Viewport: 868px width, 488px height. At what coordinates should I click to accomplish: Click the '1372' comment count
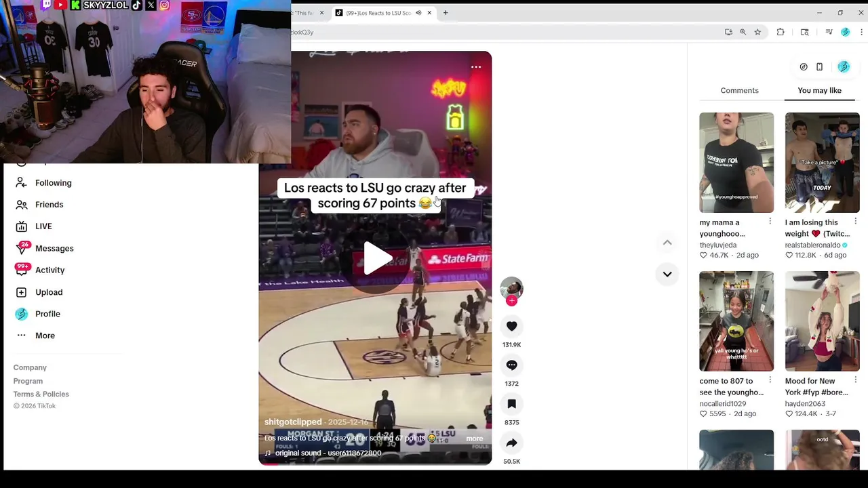(511, 384)
